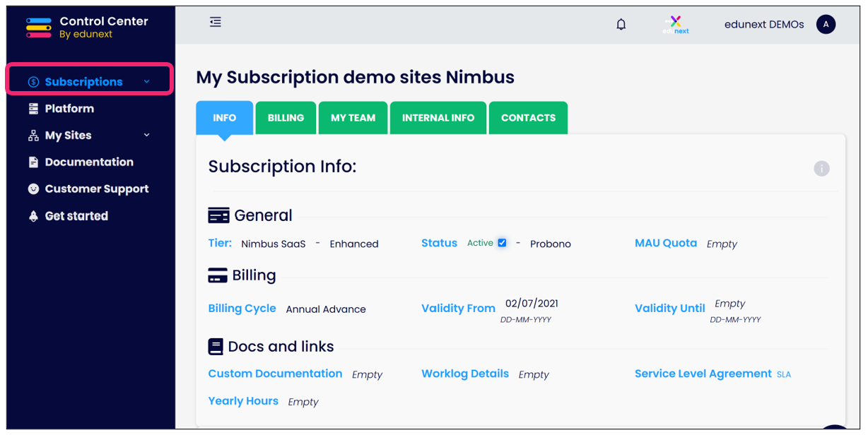Click the Validity Until Empty value

tap(730, 304)
